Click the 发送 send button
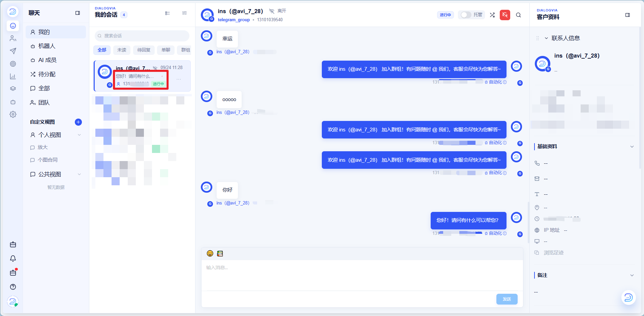Screen dimensions: 644x316 (x=507, y=299)
